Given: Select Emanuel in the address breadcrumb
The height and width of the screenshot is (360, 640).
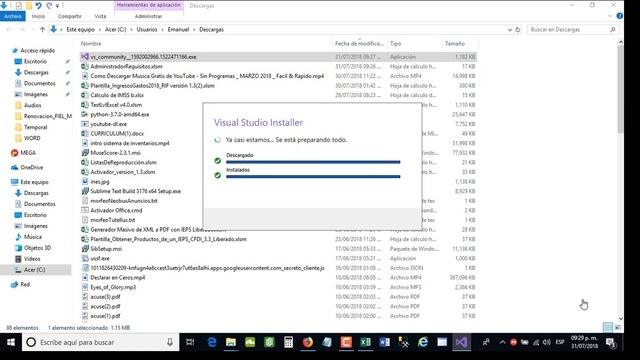Looking at the screenshot, I should [178, 29].
